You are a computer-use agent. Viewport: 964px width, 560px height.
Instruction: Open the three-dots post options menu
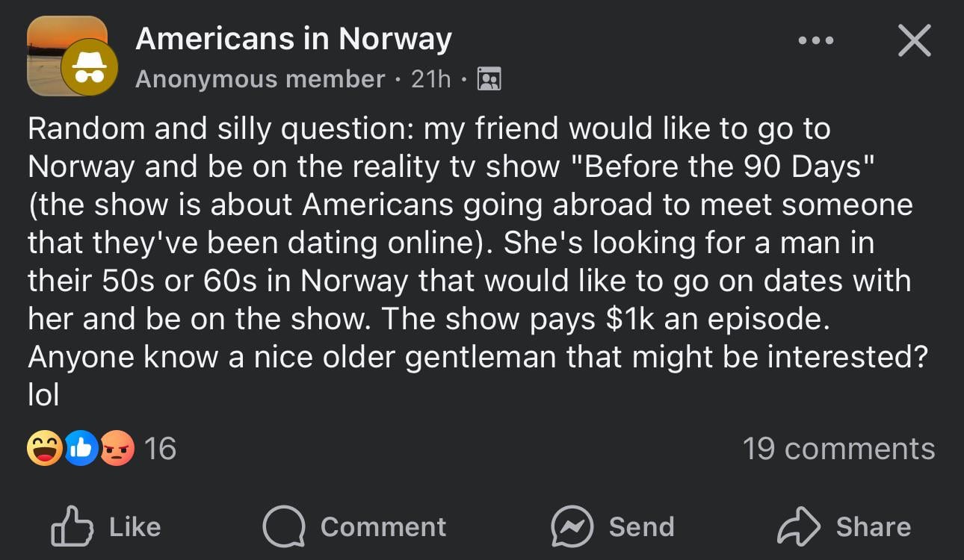pyautogui.click(x=815, y=41)
